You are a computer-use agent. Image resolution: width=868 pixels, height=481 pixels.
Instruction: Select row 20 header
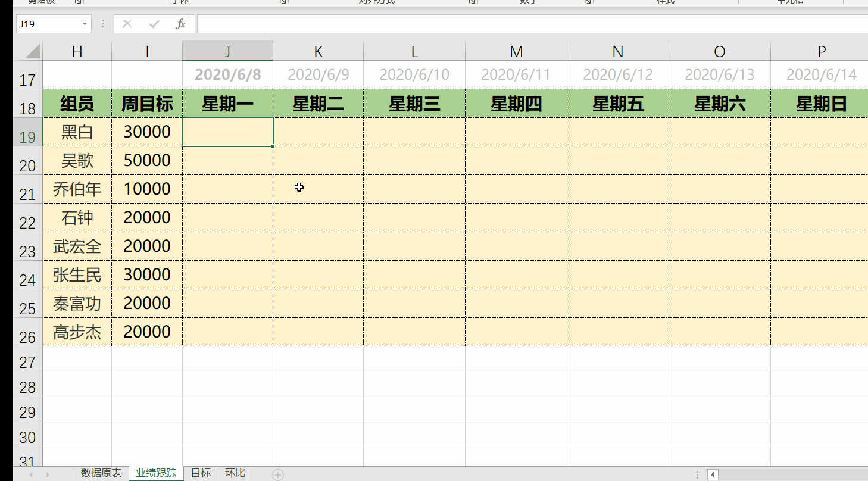pyautogui.click(x=27, y=161)
